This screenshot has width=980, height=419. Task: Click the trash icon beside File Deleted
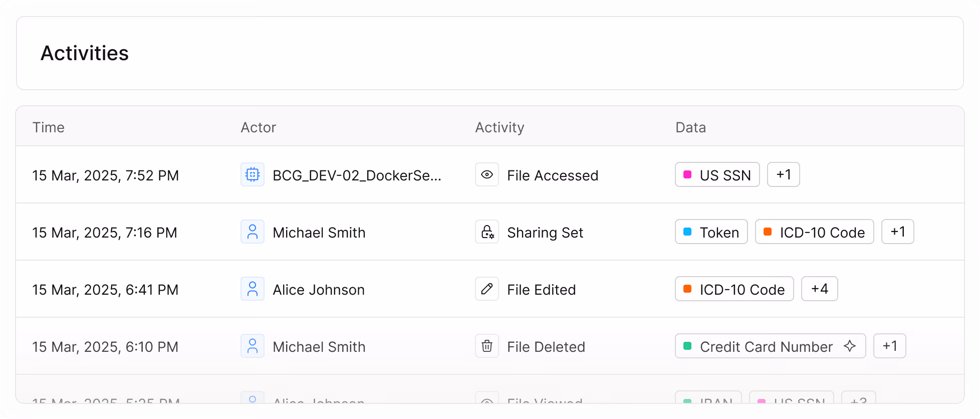click(x=487, y=346)
